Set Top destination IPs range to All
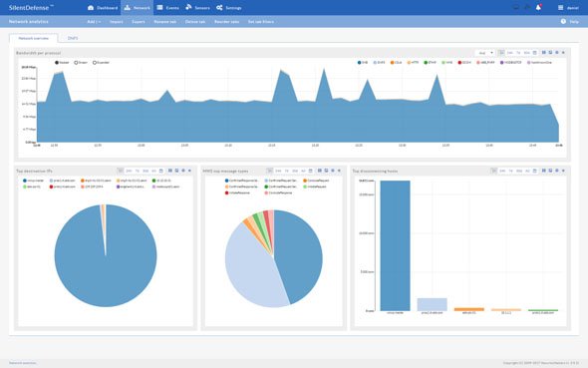 coord(153,171)
